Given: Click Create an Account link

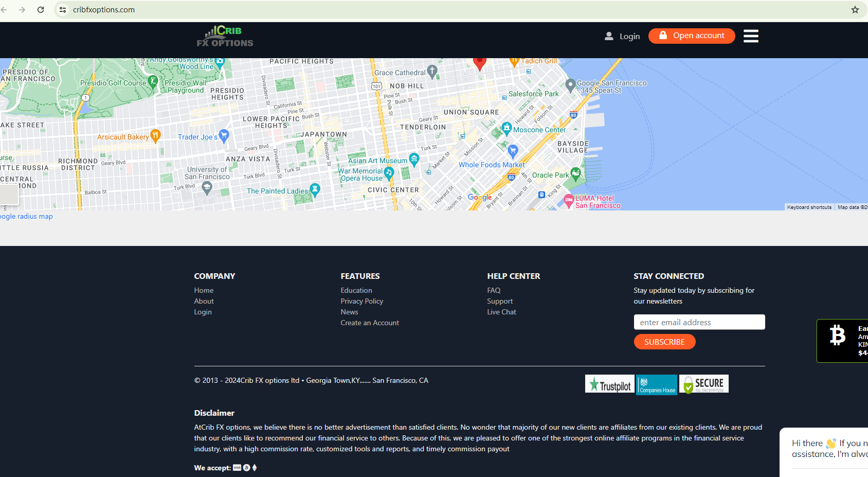Looking at the screenshot, I should click(369, 323).
